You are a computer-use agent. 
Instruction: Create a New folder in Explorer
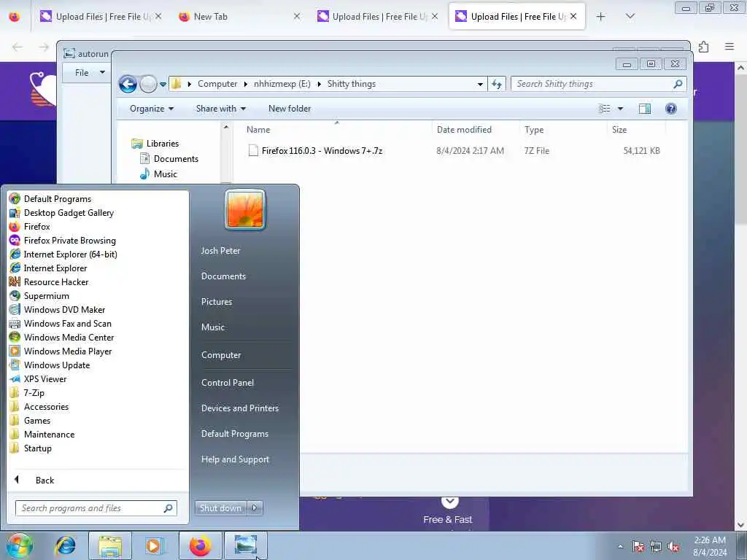tap(289, 109)
